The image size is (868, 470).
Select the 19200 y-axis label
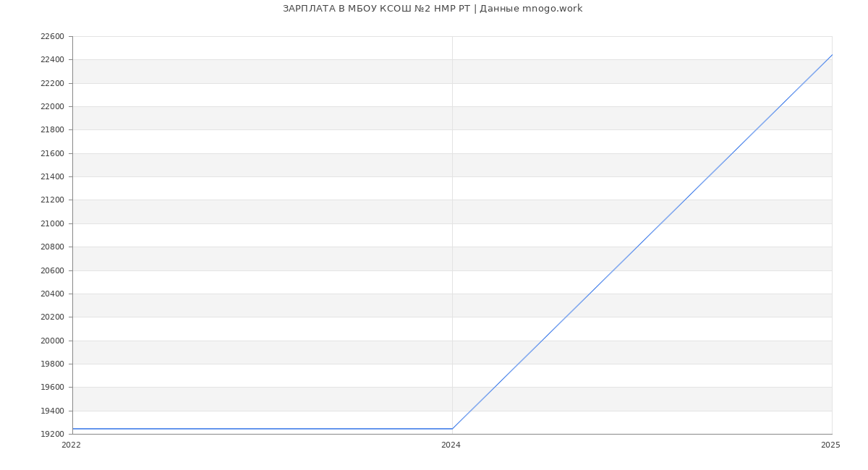coord(52,434)
